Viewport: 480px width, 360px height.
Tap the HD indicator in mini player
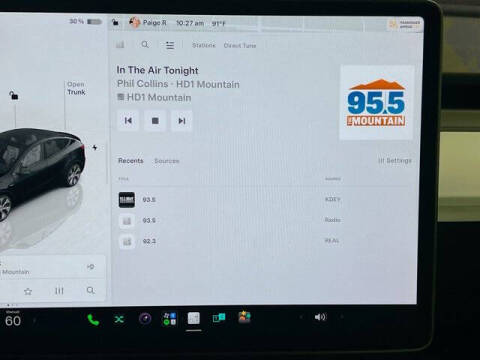90,267
